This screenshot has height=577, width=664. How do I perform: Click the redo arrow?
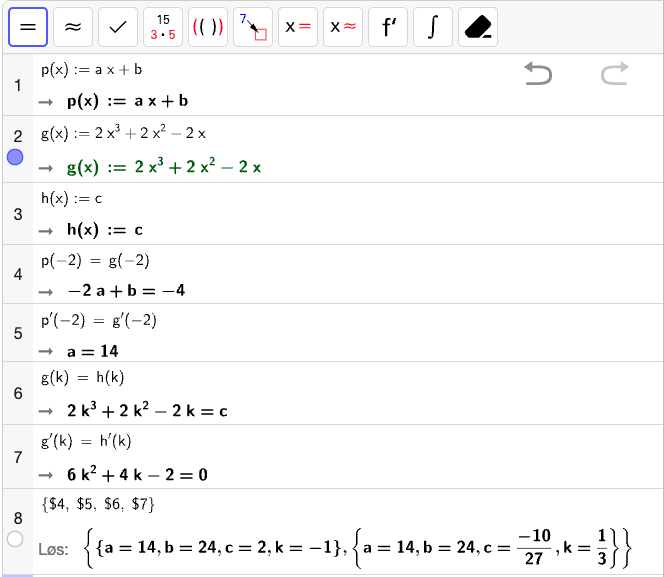pos(614,73)
